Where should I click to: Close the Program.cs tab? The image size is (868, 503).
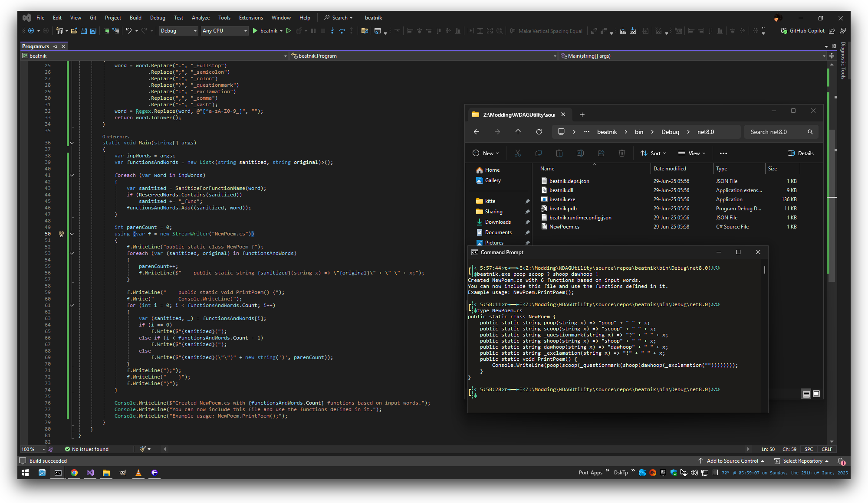(63, 46)
